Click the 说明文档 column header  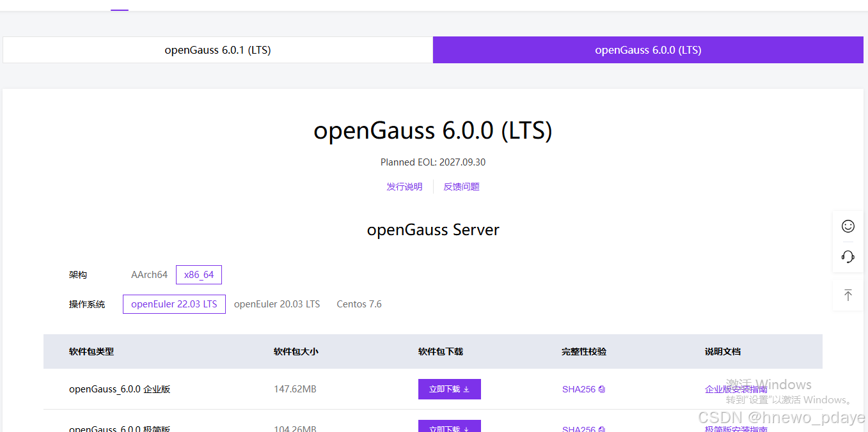[723, 351]
